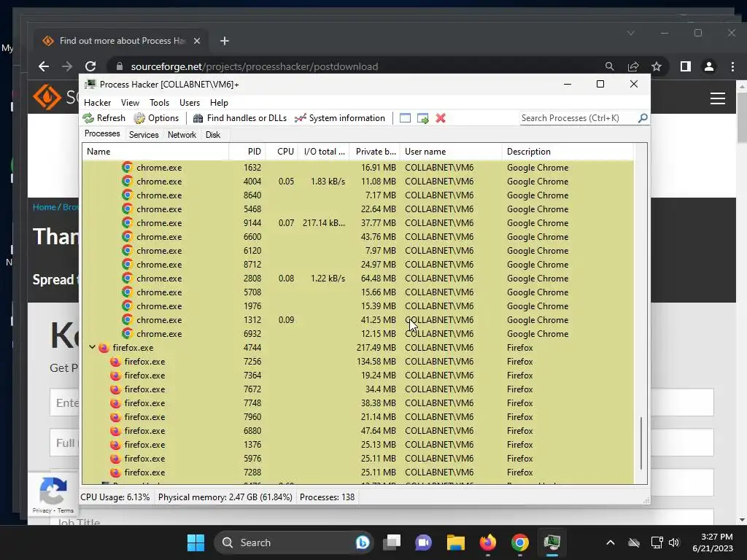Sort by Description column header
Viewport: 747px width, 560px height.
(x=568, y=152)
